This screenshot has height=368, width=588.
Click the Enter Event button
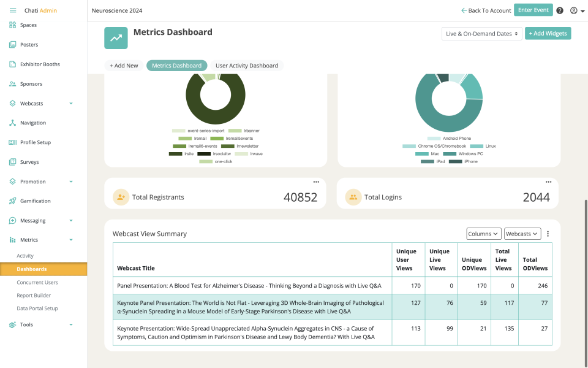click(533, 10)
